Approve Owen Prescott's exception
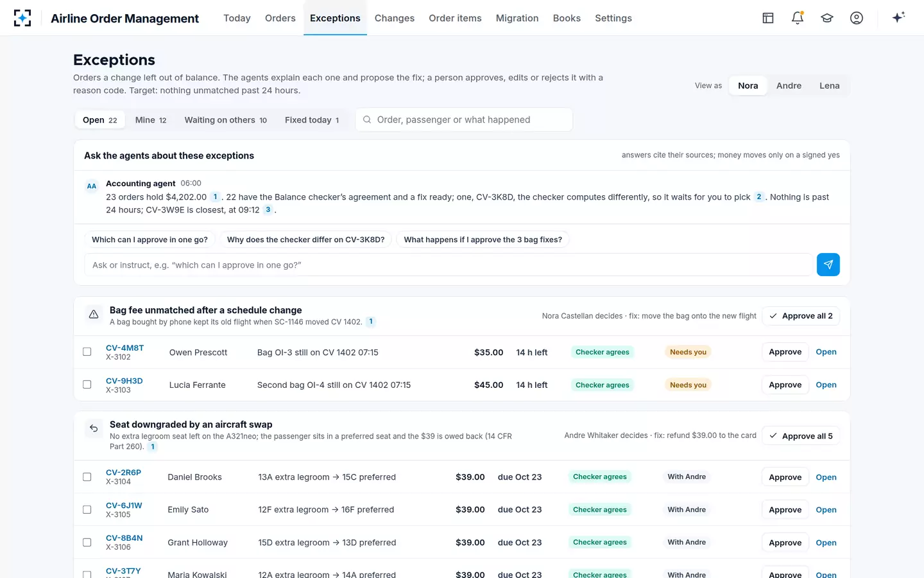 [785, 352]
